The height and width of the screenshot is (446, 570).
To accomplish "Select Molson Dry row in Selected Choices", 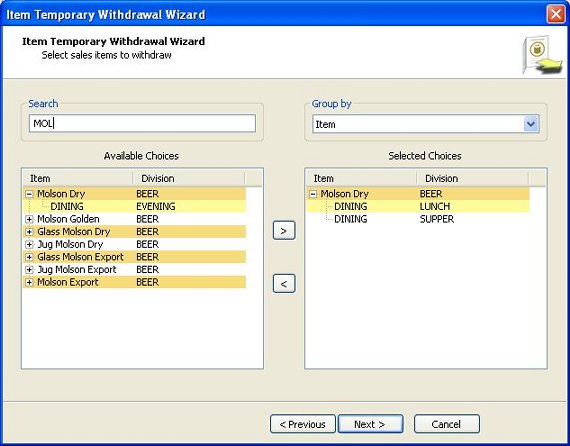I will tap(418, 194).
